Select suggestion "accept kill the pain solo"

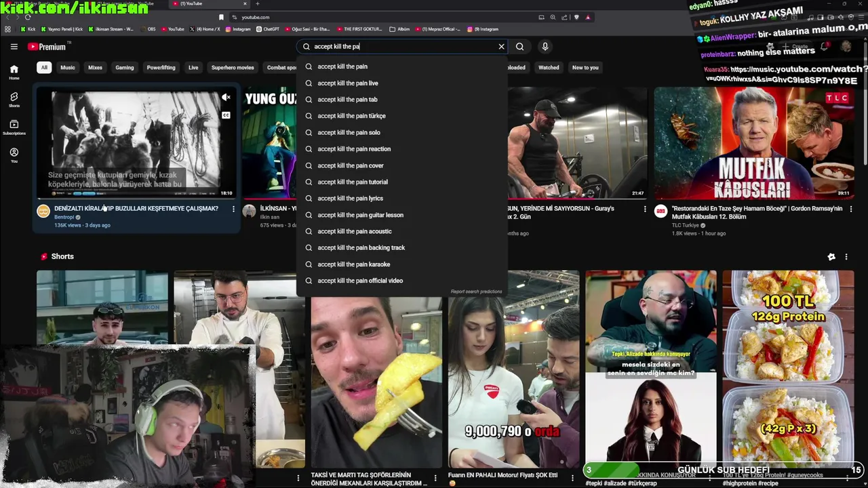pyautogui.click(x=402, y=132)
